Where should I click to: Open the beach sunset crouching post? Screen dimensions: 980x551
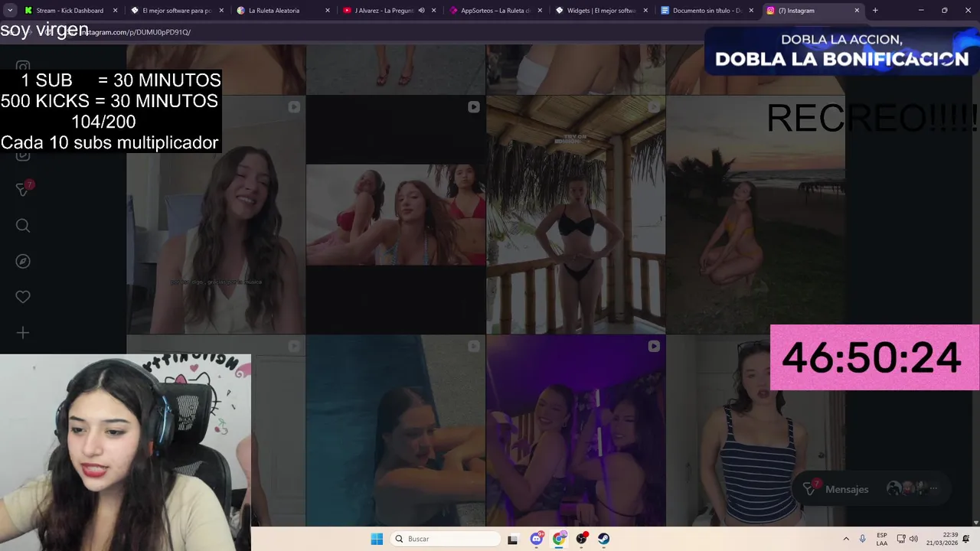click(x=756, y=215)
